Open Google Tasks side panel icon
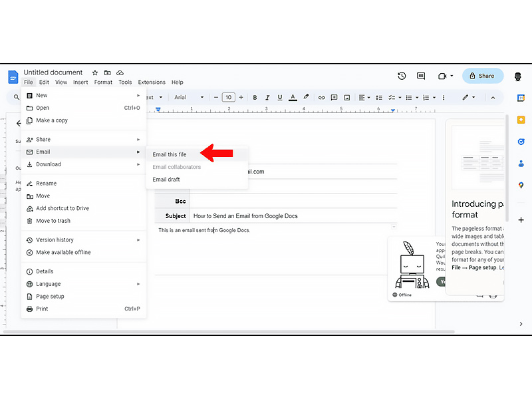Viewport: 532px width, 399px height. (x=521, y=142)
